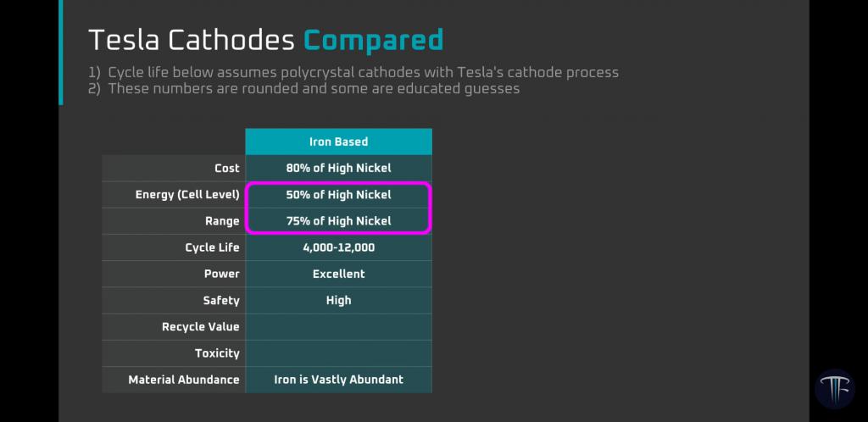The width and height of the screenshot is (868, 422).
Task: Click the "Iron Based" column header
Action: pyautogui.click(x=338, y=142)
